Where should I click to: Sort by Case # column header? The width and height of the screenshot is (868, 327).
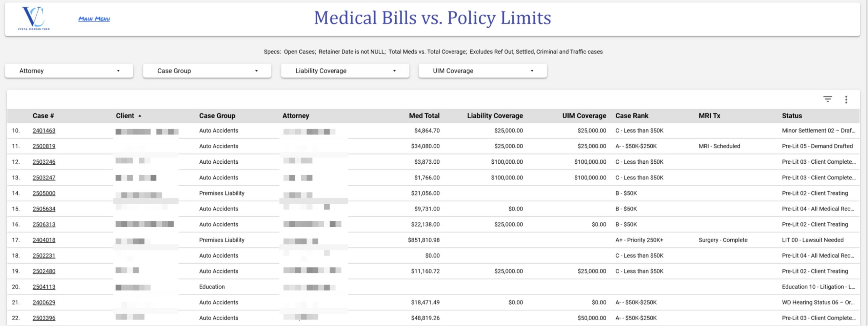coord(43,116)
